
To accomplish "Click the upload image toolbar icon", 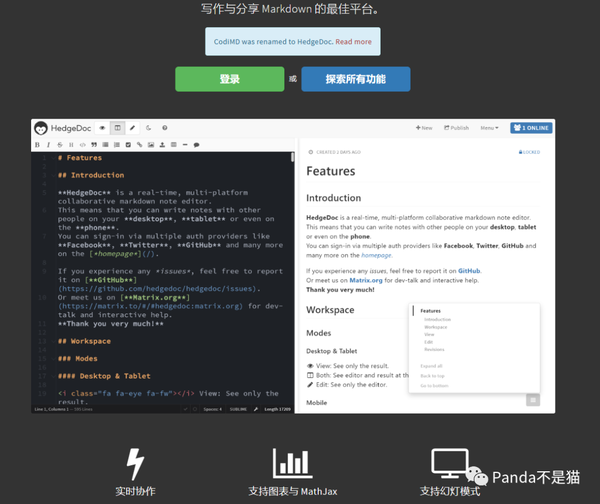I will (x=162, y=145).
